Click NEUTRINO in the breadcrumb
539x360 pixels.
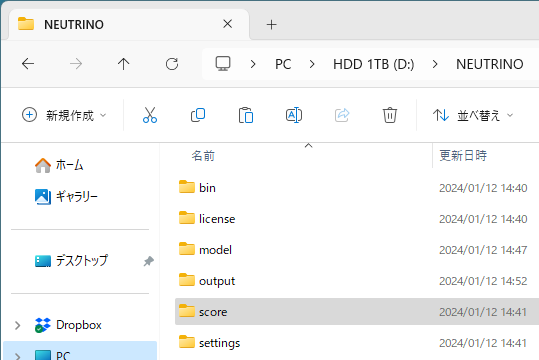point(490,64)
